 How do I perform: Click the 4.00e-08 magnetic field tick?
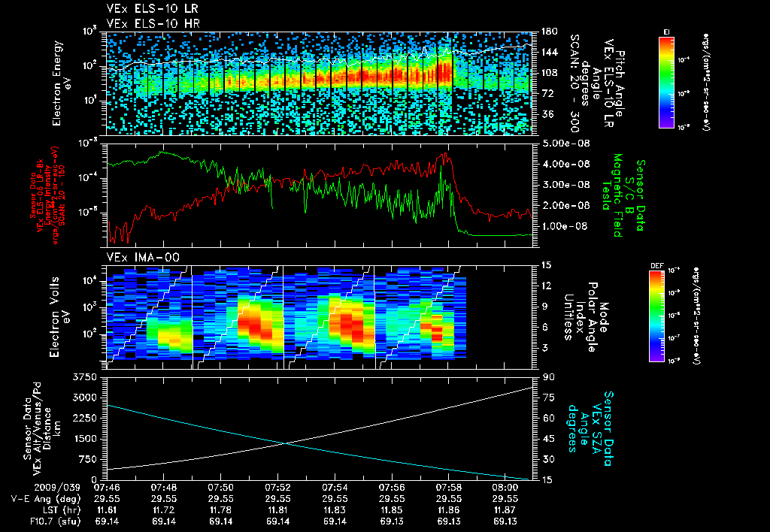(x=565, y=164)
